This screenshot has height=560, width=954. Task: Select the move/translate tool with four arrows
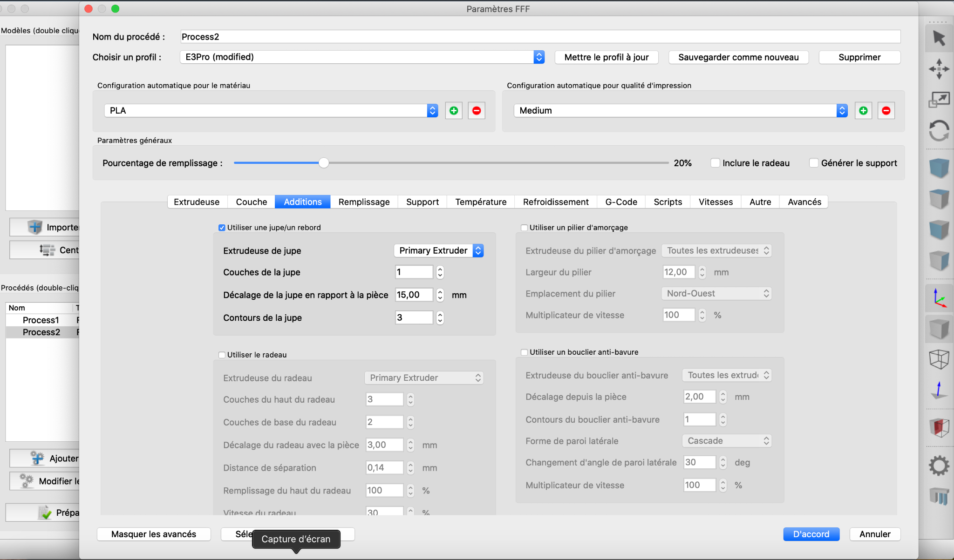939,69
